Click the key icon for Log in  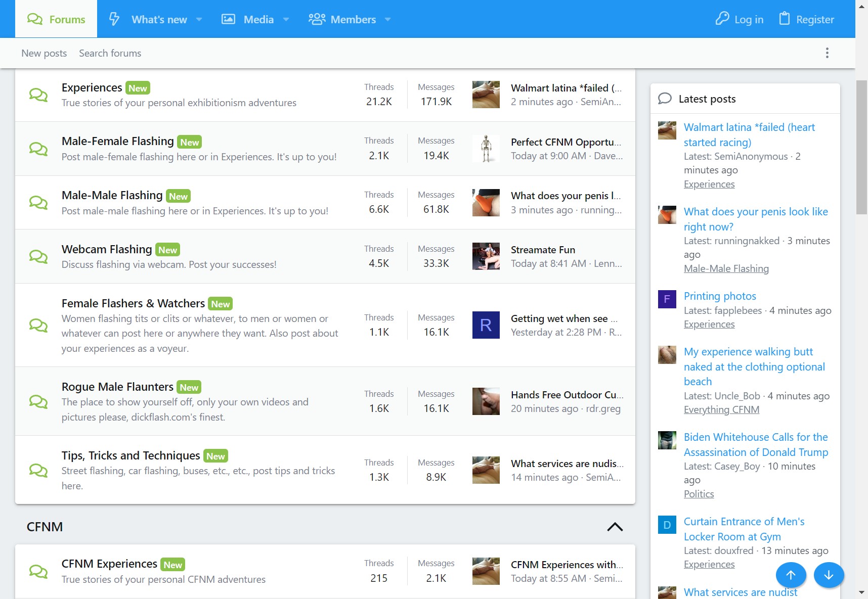[x=722, y=19]
